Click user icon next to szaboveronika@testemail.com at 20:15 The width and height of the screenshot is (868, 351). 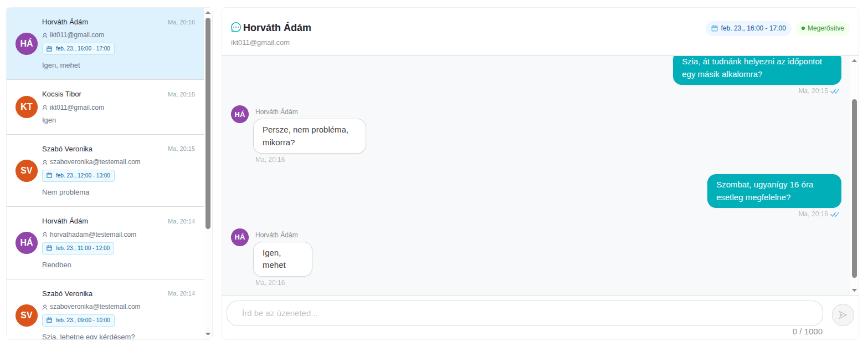click(45, 162)
